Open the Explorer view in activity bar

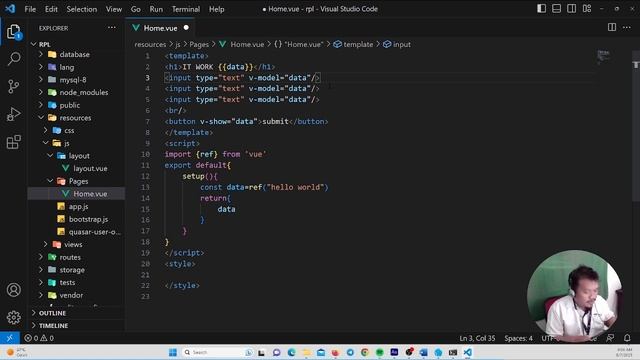click(x=13, y=32)
